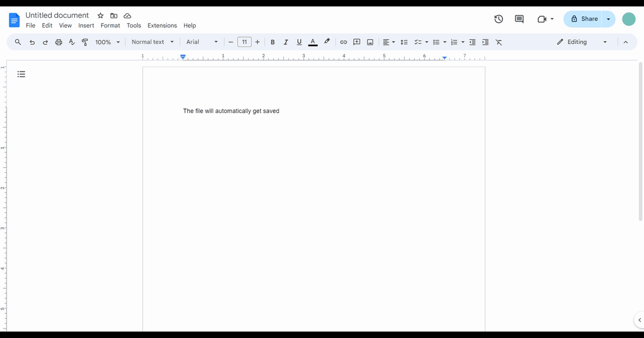Insert a bulleted list
This screenshot has height=338, width=644.
click(x=436, y=42)
